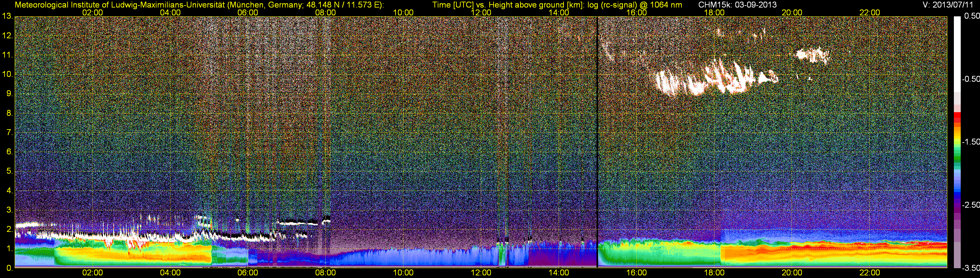Click the -1.50 value on the color scale

971,142
